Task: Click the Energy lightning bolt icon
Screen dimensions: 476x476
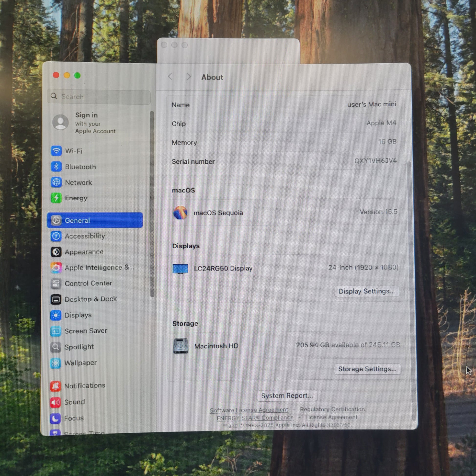Action: (x=56, y=198)
